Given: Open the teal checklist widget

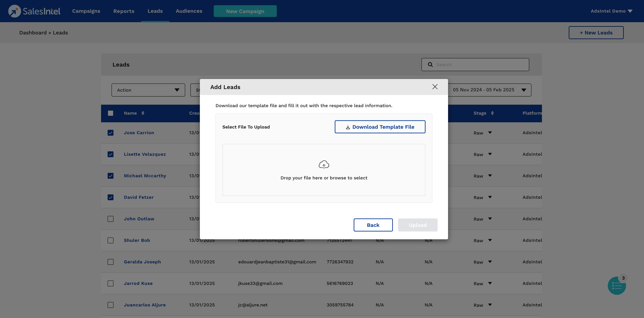Looking at the screenshot, I should click(617, 286).
